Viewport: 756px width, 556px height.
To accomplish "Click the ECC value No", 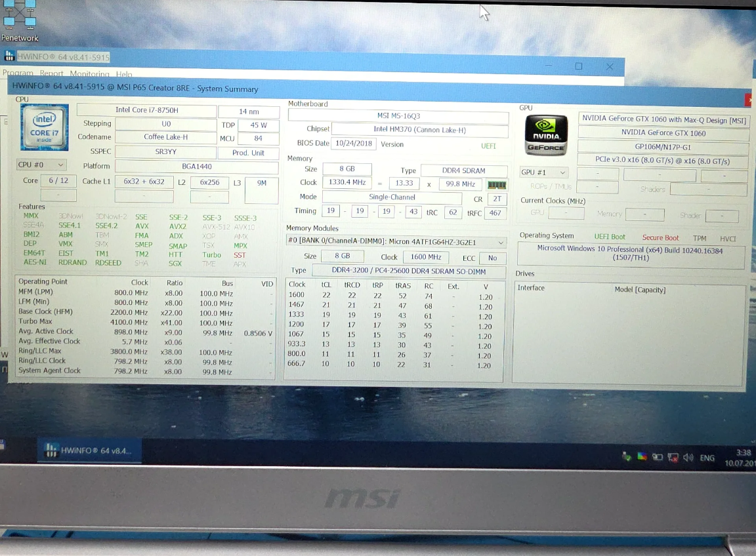I will tap(492, 258).
